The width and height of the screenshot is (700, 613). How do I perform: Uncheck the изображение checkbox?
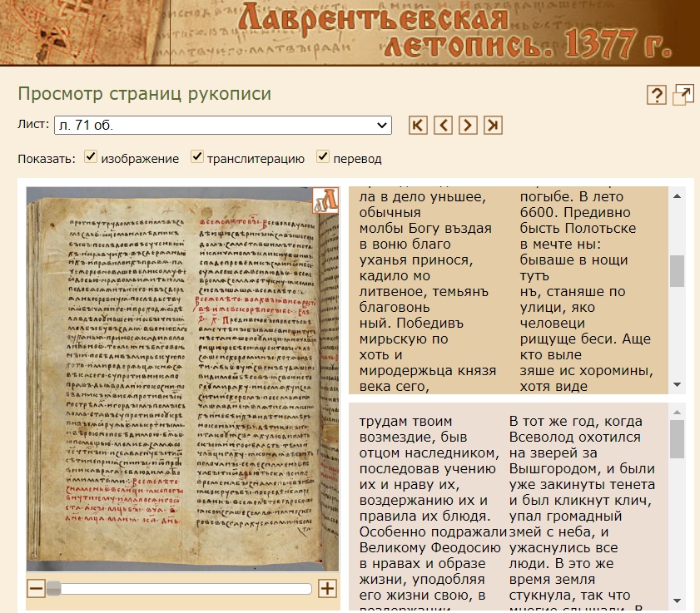coord(91,156)
